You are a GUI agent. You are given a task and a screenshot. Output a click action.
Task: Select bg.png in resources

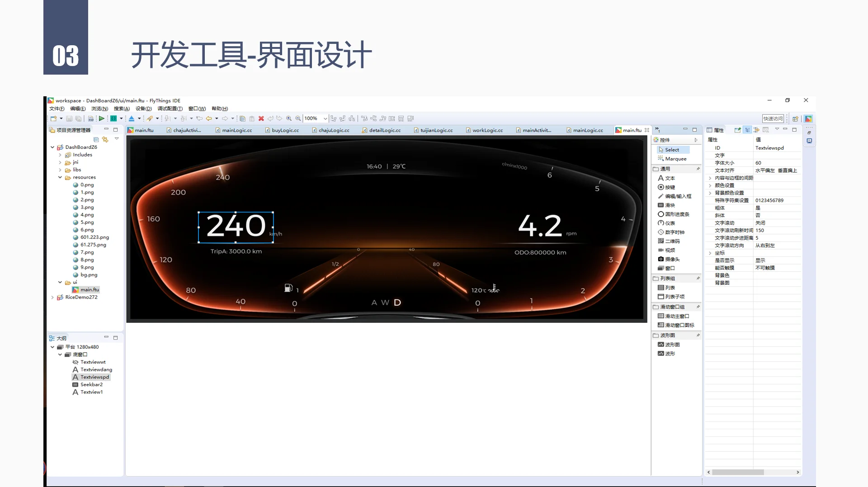click(x=85, y=275)
